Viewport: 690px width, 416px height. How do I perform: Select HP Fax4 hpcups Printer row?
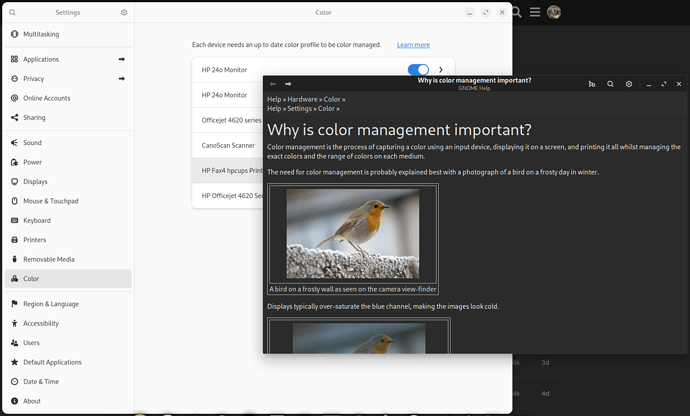(x=228, y=170)
